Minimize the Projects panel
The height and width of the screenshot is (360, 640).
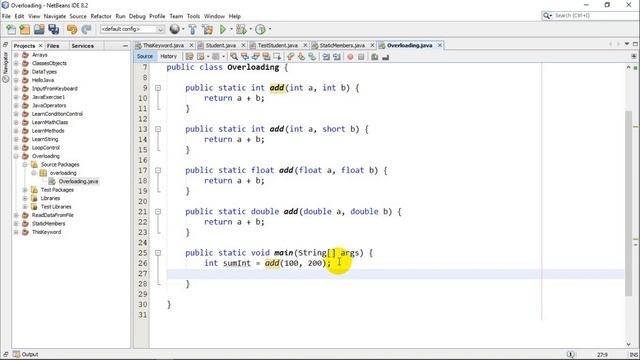[125, 46]
